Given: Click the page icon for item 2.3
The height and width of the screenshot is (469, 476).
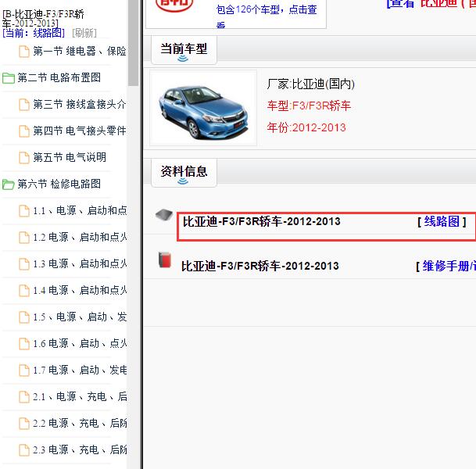Looking at the screenshot, I should (24, 450).
